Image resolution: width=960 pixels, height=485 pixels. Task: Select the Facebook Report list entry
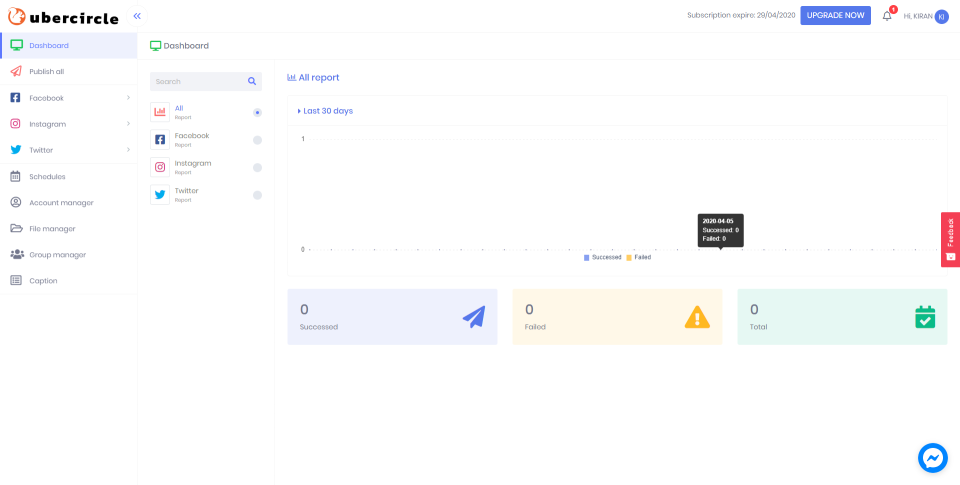206,140
